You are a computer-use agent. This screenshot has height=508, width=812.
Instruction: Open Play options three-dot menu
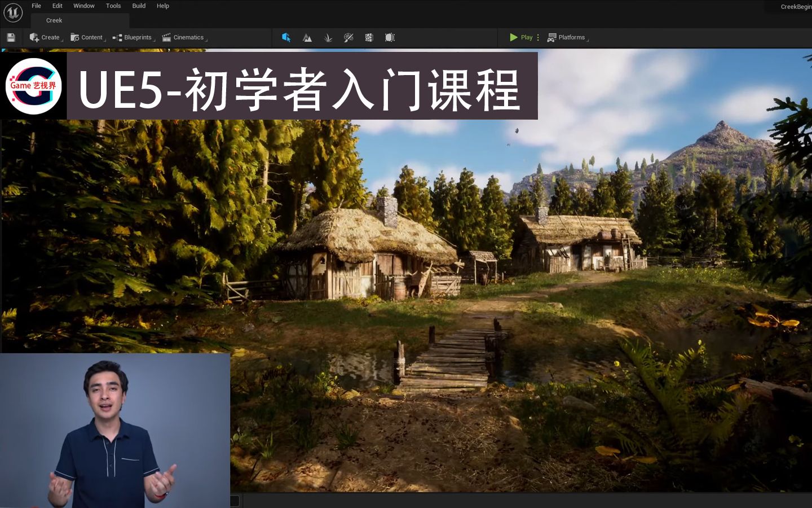click(538, 37)
